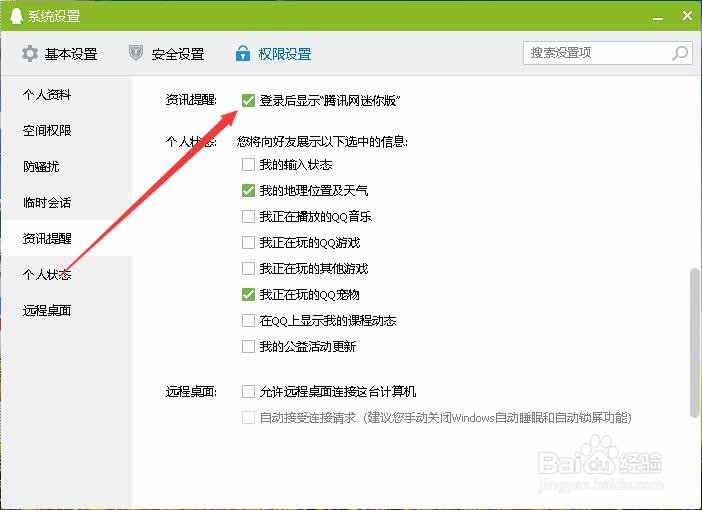Disable 我正在玩的QQ宠物 checkbox
702x510 pixels.
(248, 294)
